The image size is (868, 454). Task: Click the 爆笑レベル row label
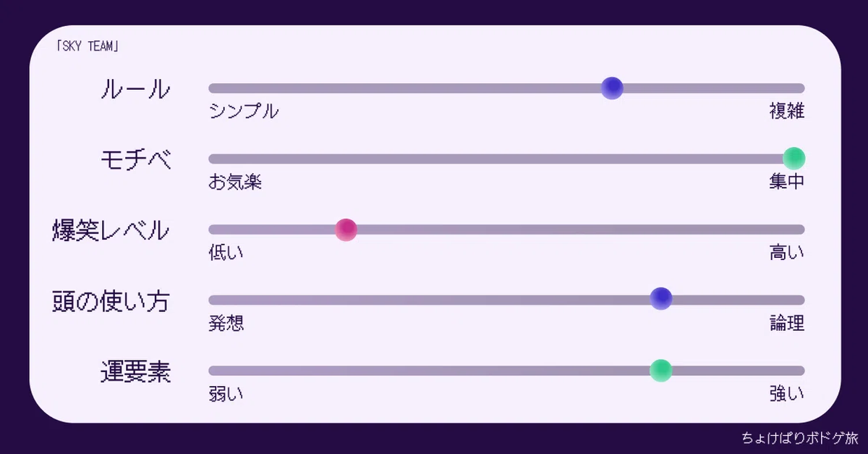111,230
